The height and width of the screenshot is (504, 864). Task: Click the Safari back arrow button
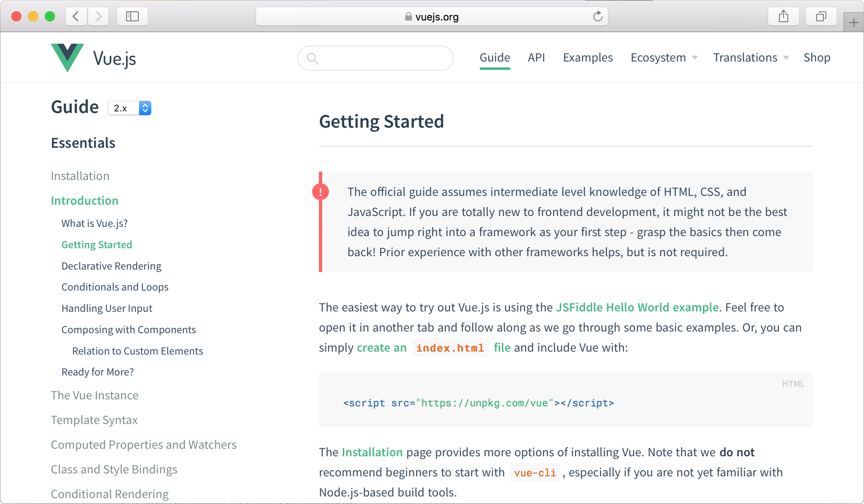[76, 16]
